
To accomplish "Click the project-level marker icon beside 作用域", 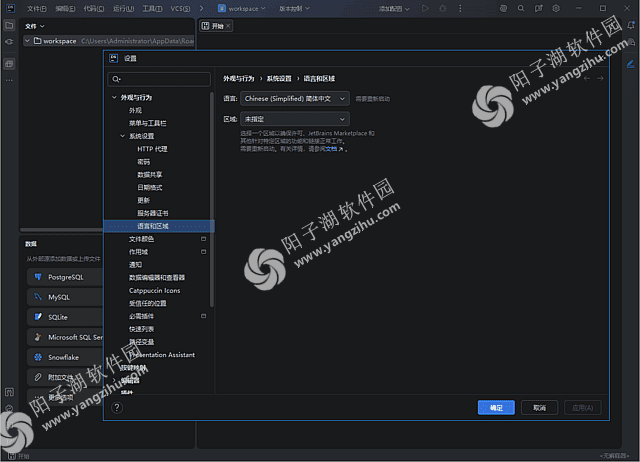I will (x=203, y=252).
